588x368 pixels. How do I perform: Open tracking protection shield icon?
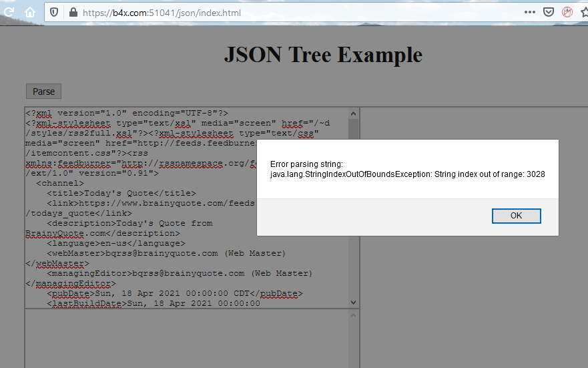[54, 13]
